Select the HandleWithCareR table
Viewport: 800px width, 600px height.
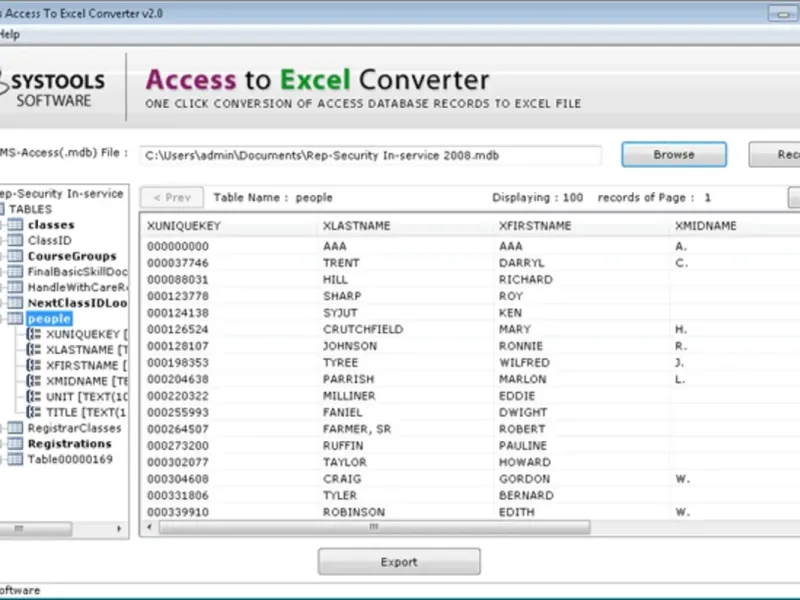(78, 287)
